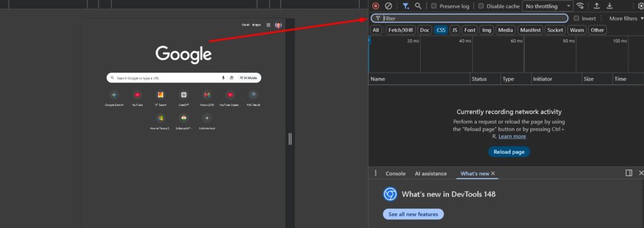Open network conditions wifi icon
Screen dimensions: 644x228
(580, 6)
